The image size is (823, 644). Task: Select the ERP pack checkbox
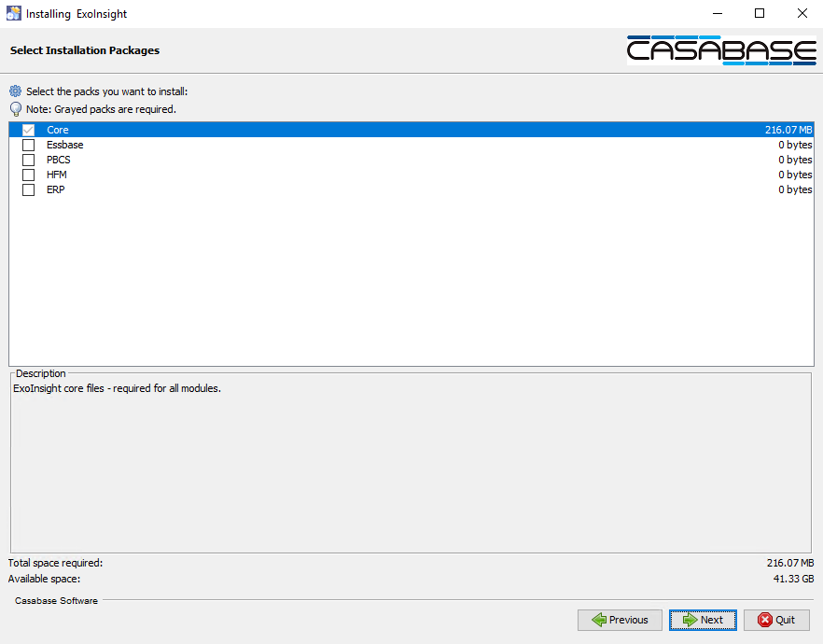(28, 190)
